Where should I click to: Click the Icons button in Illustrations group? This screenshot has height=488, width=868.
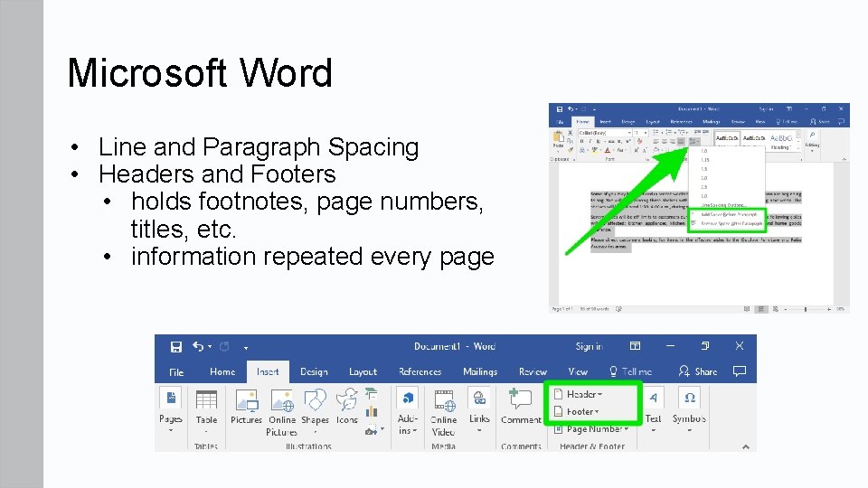[x=347, y=407]
